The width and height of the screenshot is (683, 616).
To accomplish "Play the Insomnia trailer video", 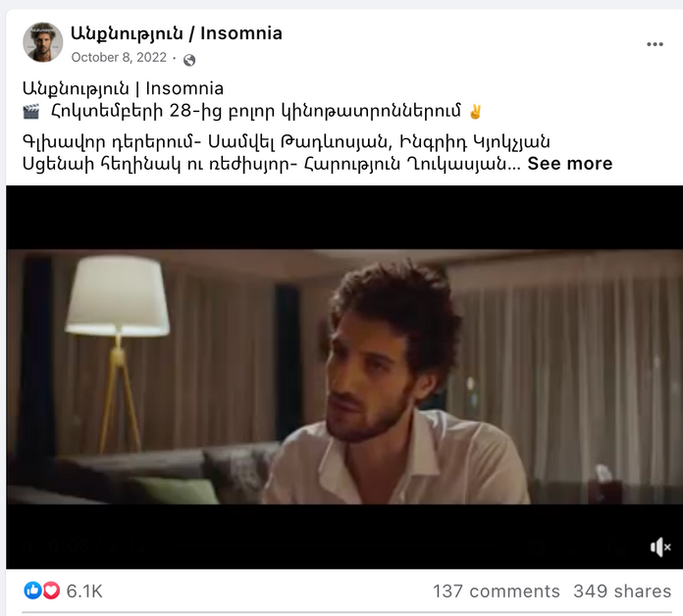I will point(344,377).
